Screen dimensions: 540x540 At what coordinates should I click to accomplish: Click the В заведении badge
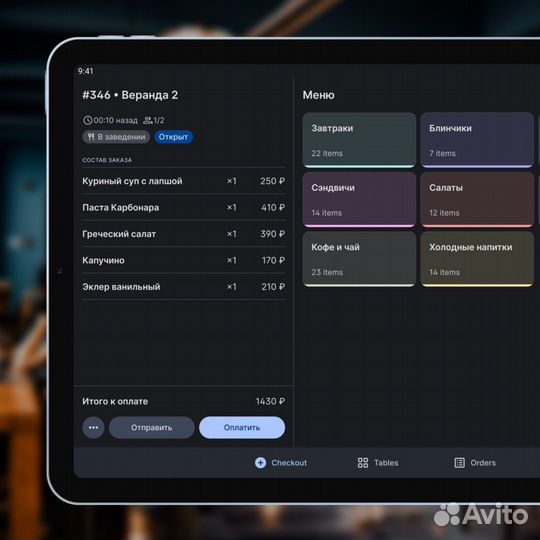[x=116, y=137]
